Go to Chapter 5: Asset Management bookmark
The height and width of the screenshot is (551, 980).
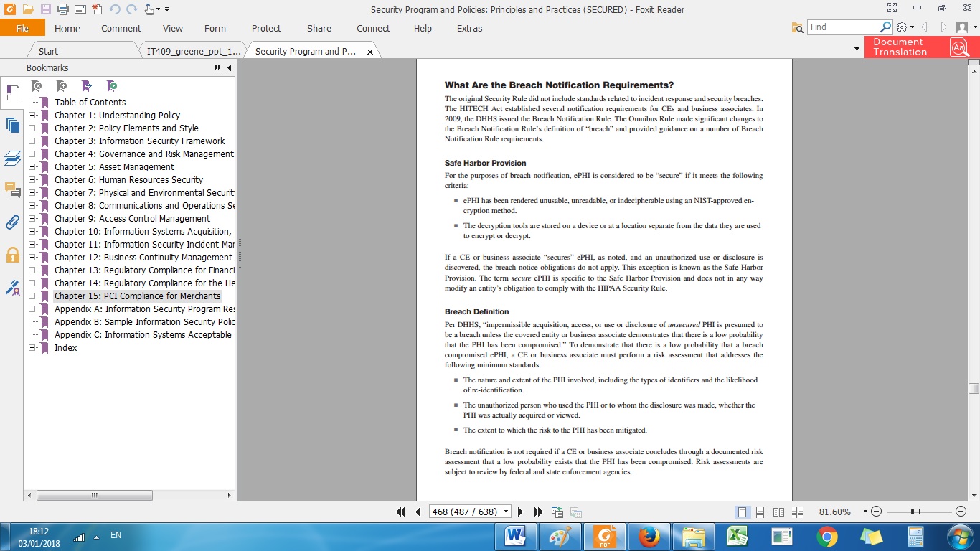coord(114,167)
